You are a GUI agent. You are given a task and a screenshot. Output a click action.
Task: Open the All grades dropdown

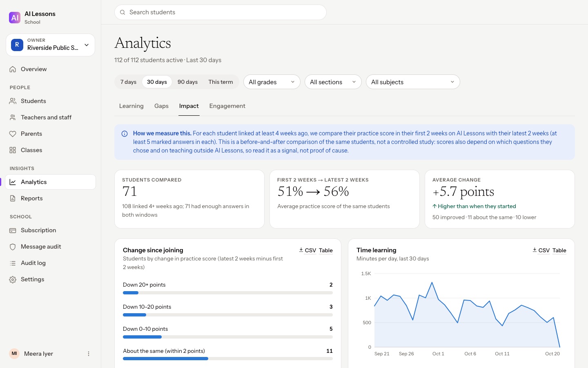point(272,82)
